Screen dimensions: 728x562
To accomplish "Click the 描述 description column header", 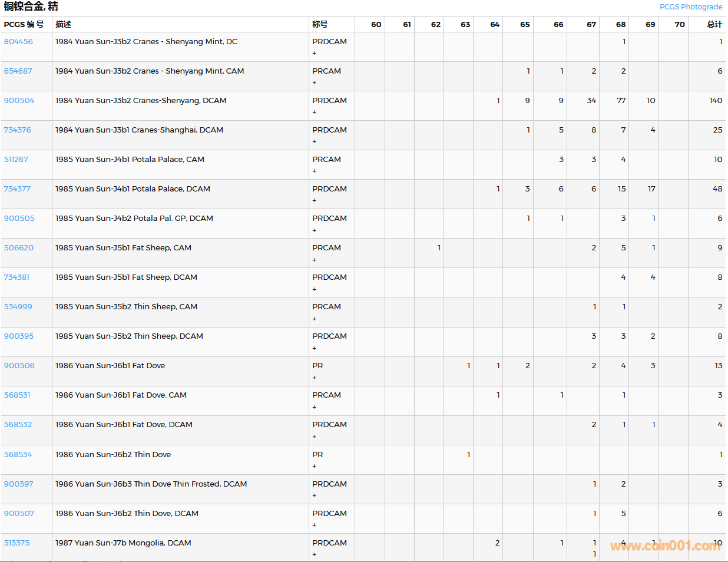I will coord(63,24).
